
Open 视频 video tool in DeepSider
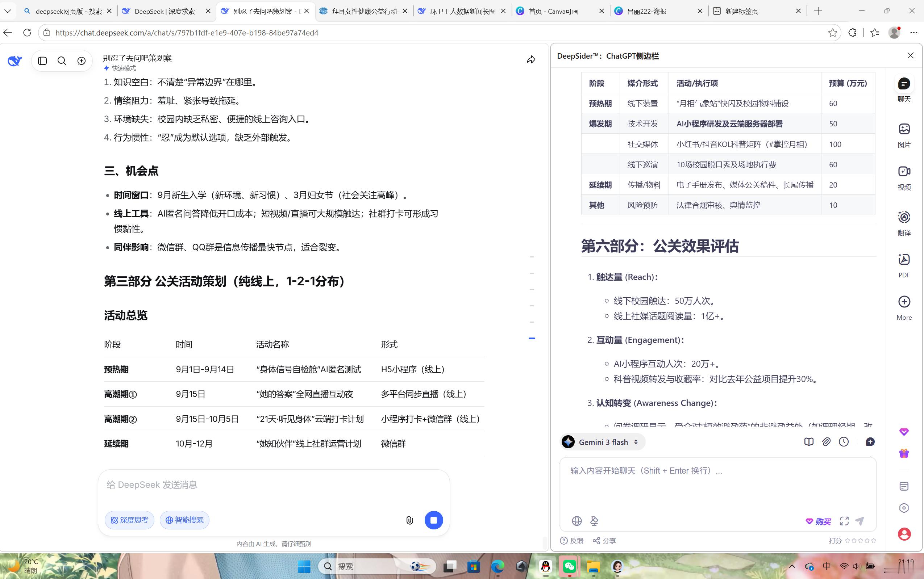904,178
